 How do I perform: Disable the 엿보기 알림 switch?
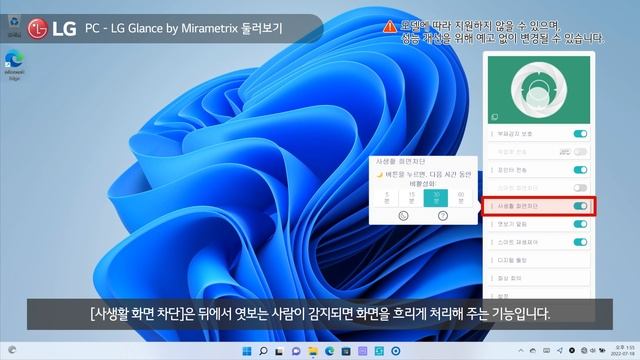coord(580,224)
